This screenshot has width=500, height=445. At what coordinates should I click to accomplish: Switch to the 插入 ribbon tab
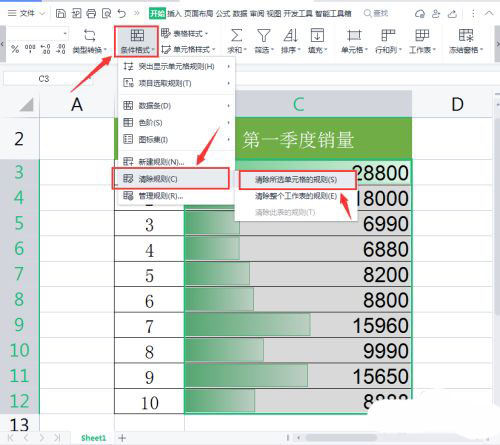click(x=174, y=13)
